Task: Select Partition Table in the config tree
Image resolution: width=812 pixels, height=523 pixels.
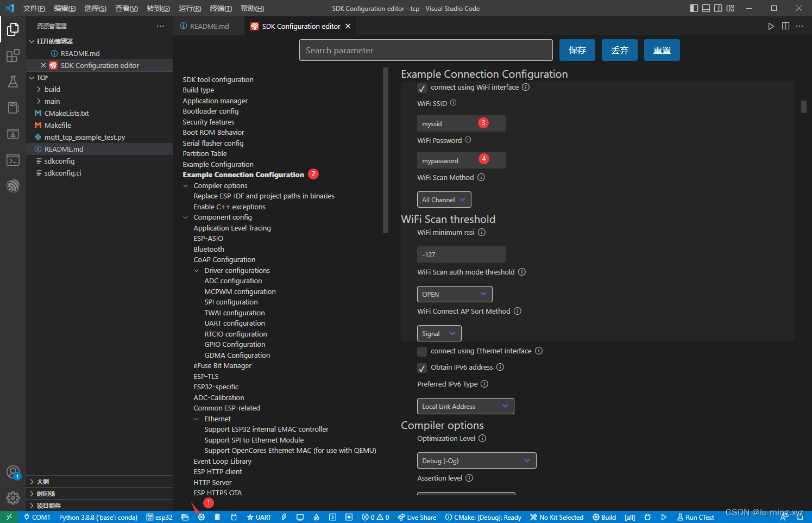Action: (205, 153)
